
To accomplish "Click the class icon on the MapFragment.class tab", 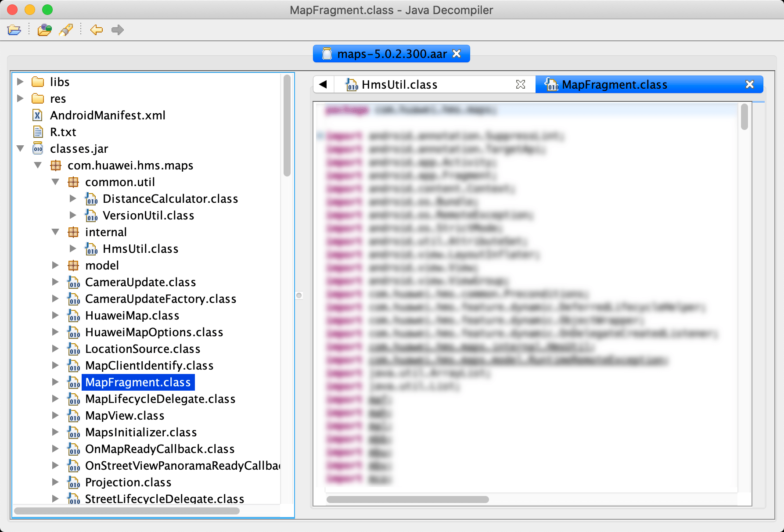I will 551,84.
